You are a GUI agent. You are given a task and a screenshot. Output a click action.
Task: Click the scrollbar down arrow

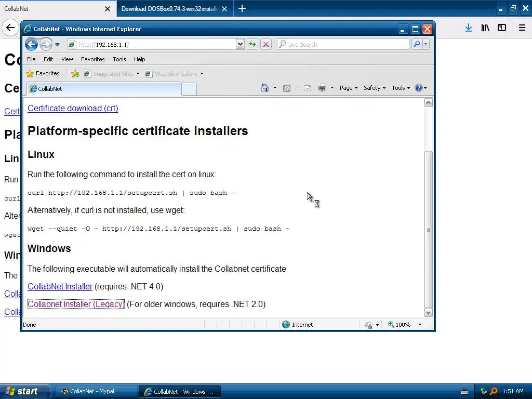[x=429, y=312]
